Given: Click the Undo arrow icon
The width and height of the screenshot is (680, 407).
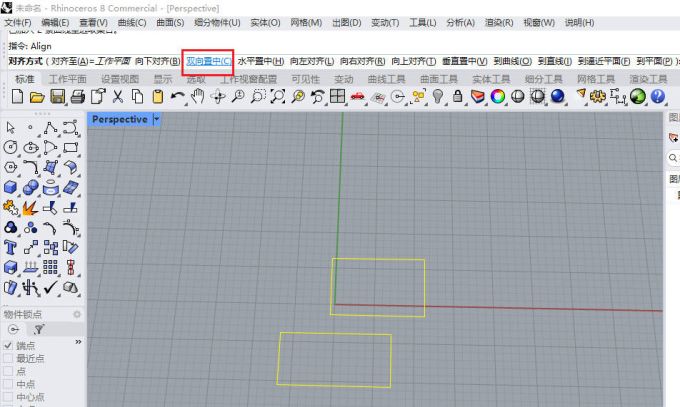Looking at the screenshot, I should 177,96.
